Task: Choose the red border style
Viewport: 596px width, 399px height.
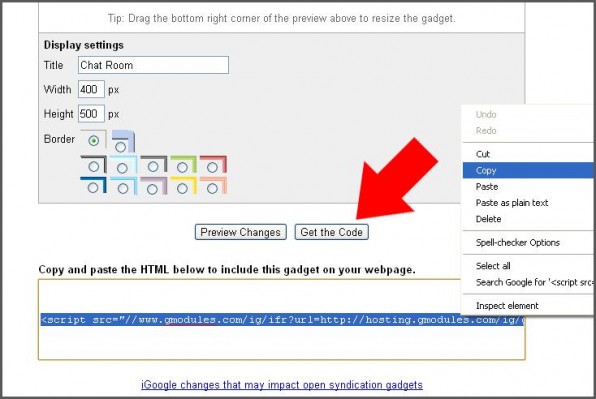Action: [212, 167]
